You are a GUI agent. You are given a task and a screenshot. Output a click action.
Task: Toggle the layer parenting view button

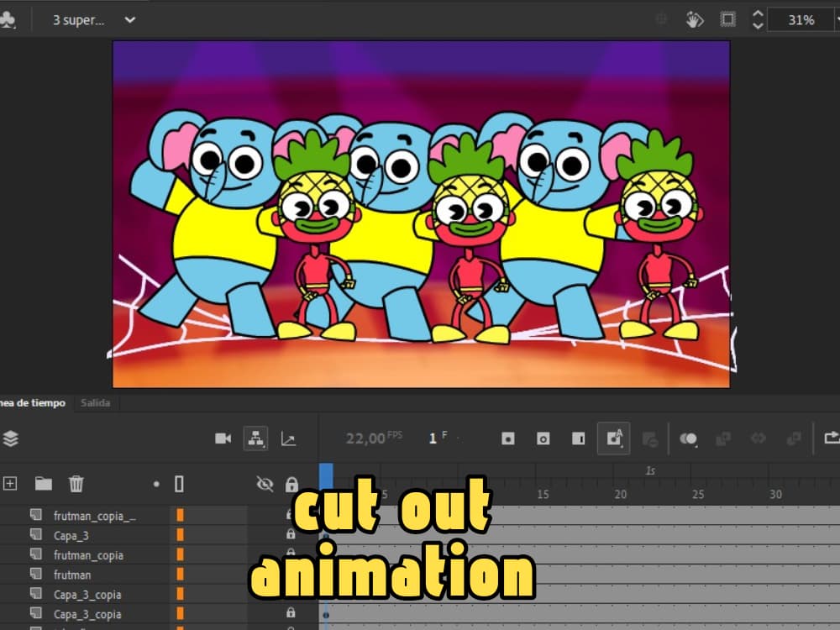click(x=255, y=438)
